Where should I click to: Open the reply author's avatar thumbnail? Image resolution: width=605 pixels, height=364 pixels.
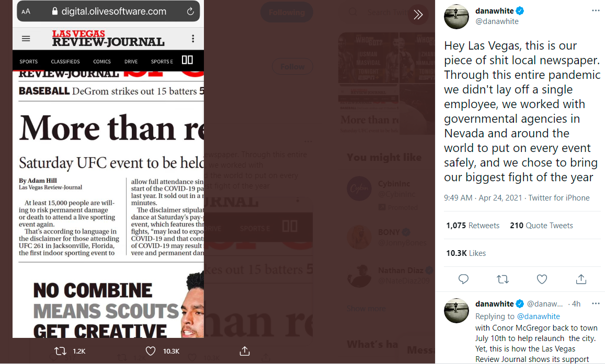click(x=456, y=310)
